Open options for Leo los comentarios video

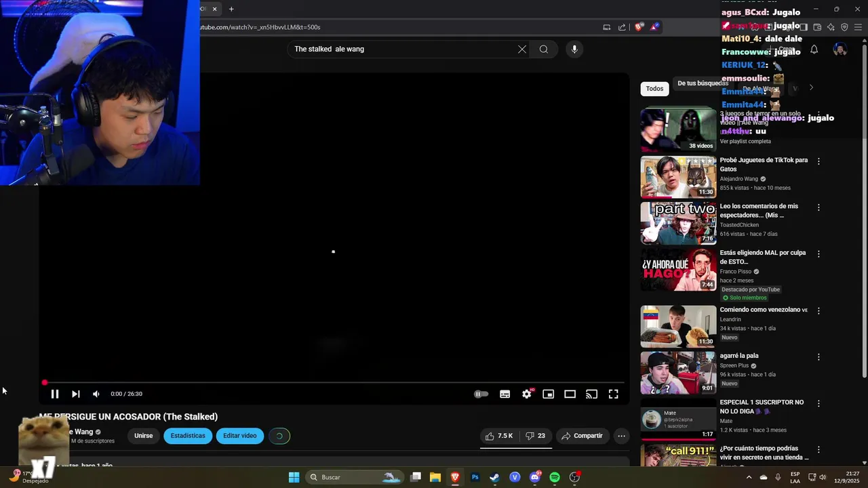click(818, 207)
